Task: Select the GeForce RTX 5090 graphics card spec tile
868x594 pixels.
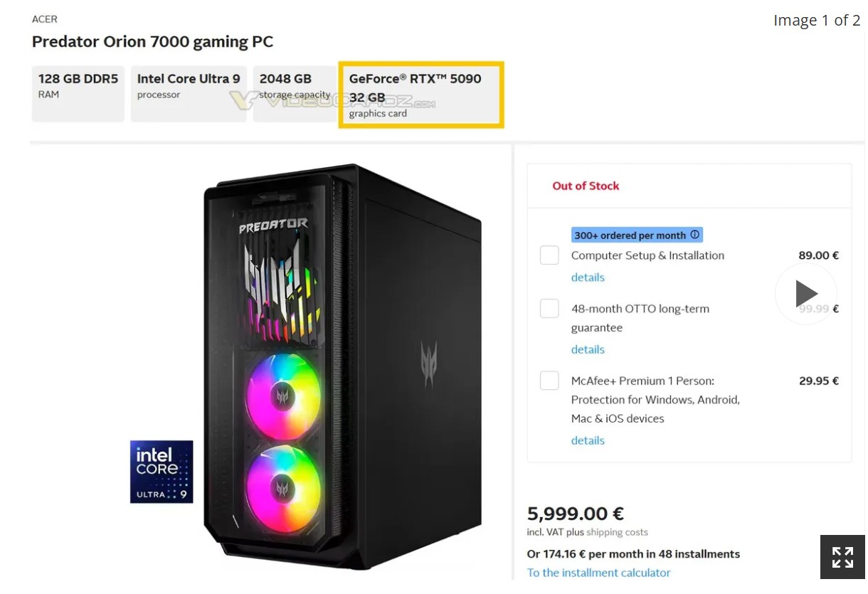Action: point(421,94)
